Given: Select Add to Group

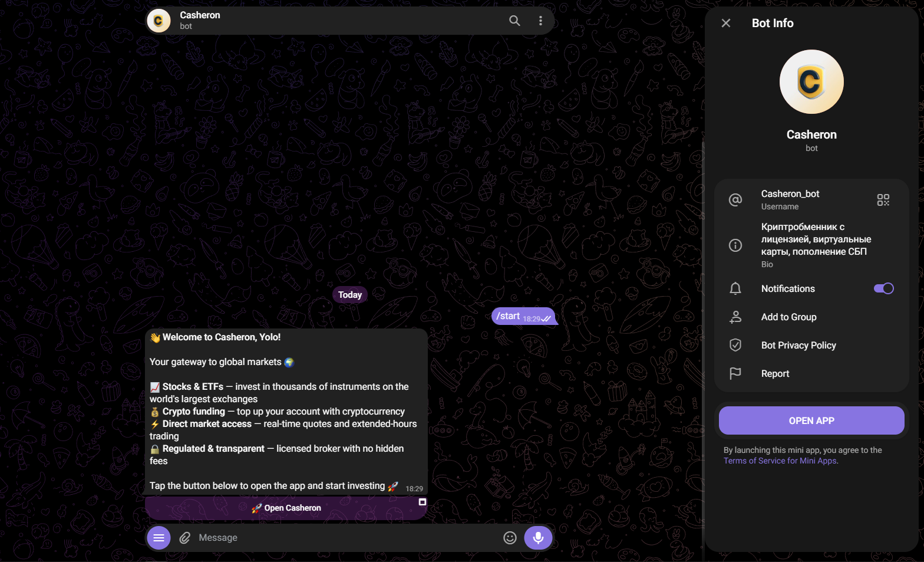Looking at the screenshot, I should [811, 317].
